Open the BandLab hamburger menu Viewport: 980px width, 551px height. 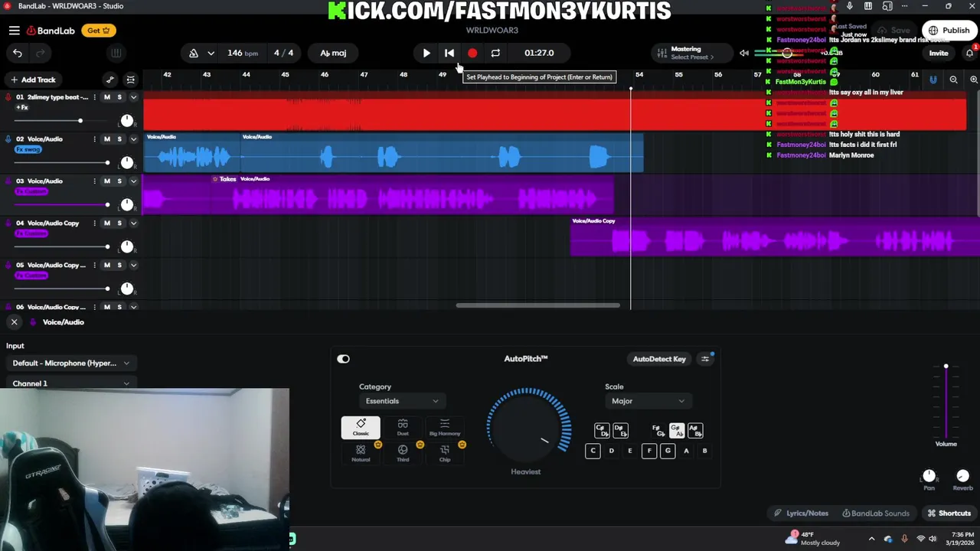(x=15, y=31)
